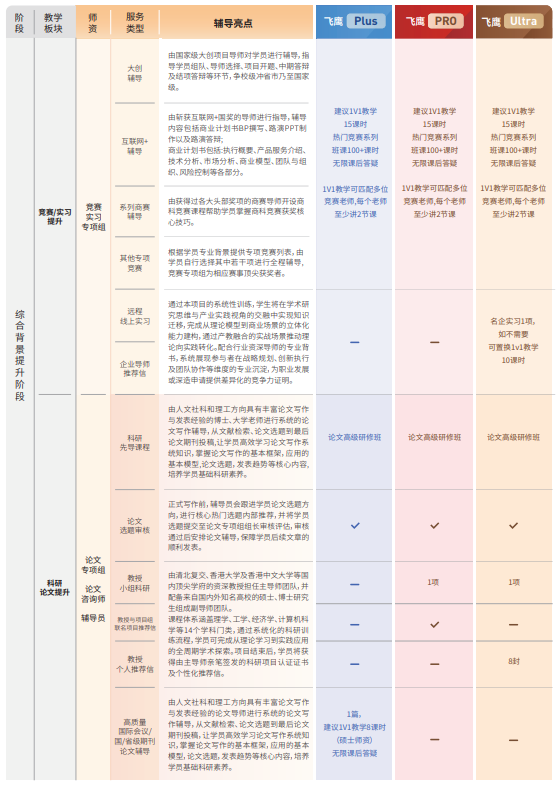Click 1篇, in the Plus column
This screenshot has width=560, height=785.
coord(354,714)
